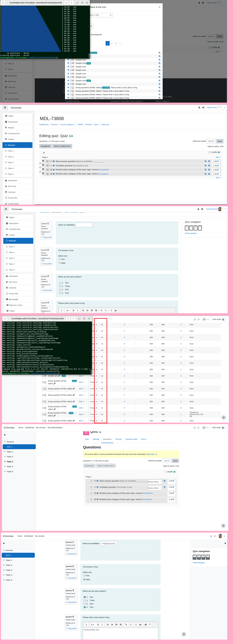Go to page 2 in question bank dialog
The width and height of the screenshot is (233, 644).
click(112, 43)
